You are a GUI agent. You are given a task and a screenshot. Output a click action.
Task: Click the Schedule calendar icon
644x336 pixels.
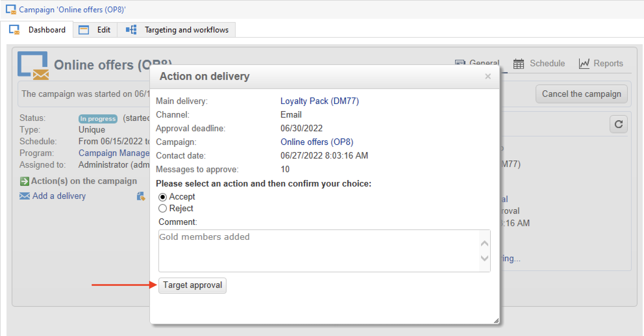click(518, 64)
